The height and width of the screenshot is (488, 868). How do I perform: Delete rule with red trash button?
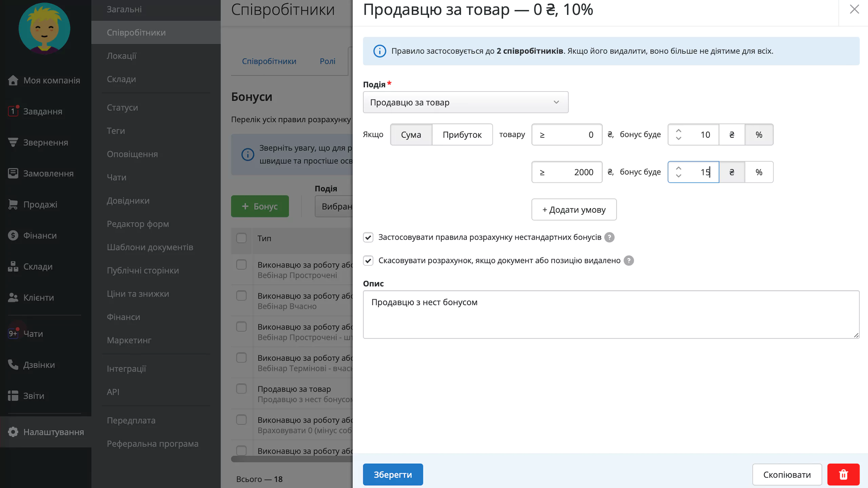tap(843, 474)
